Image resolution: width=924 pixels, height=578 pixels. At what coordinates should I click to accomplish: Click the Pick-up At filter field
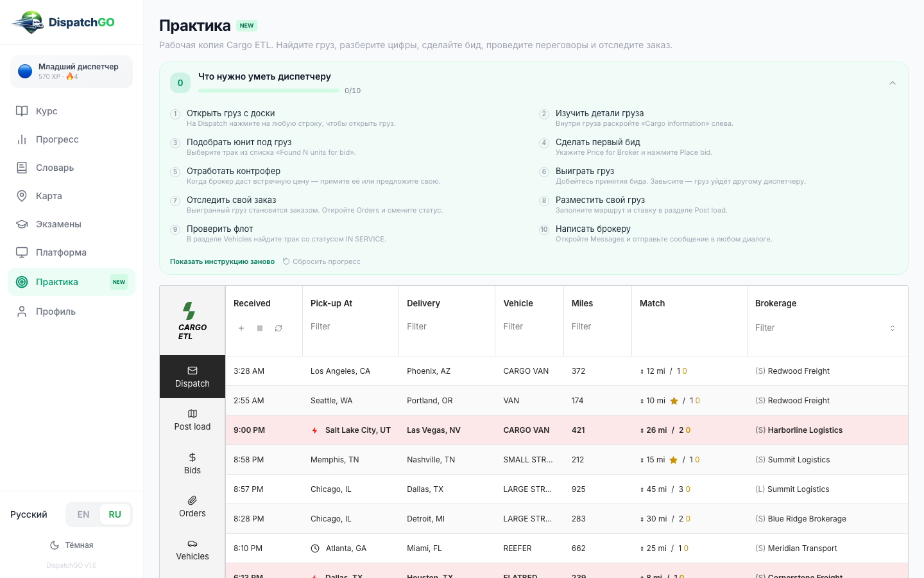tap(350, 326)
